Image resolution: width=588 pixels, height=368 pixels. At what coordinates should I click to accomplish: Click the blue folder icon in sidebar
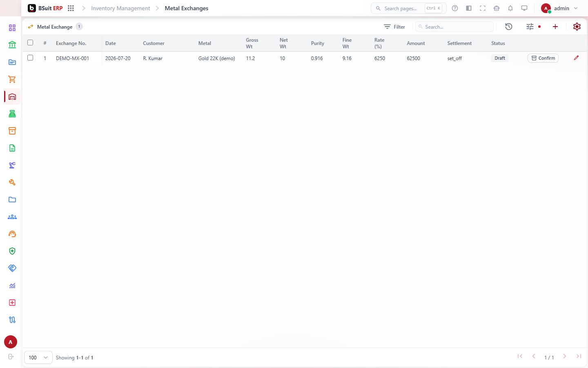[x=12, y=200]
